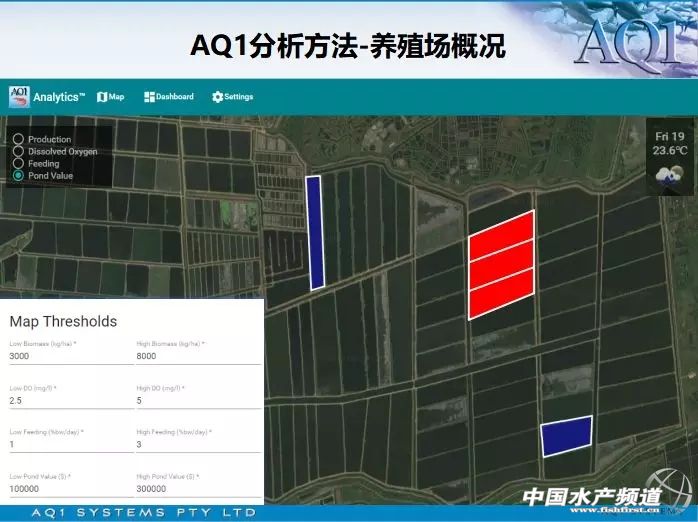698x522 pixels.
Task: Select the tall narrow blue pond on map
Action: [x=315, y=232]
